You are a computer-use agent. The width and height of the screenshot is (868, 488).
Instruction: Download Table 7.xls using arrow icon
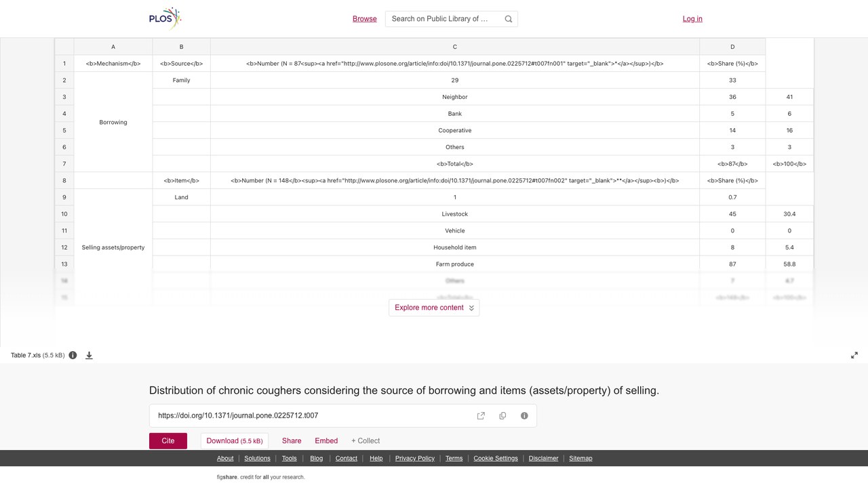click(89, 355)
